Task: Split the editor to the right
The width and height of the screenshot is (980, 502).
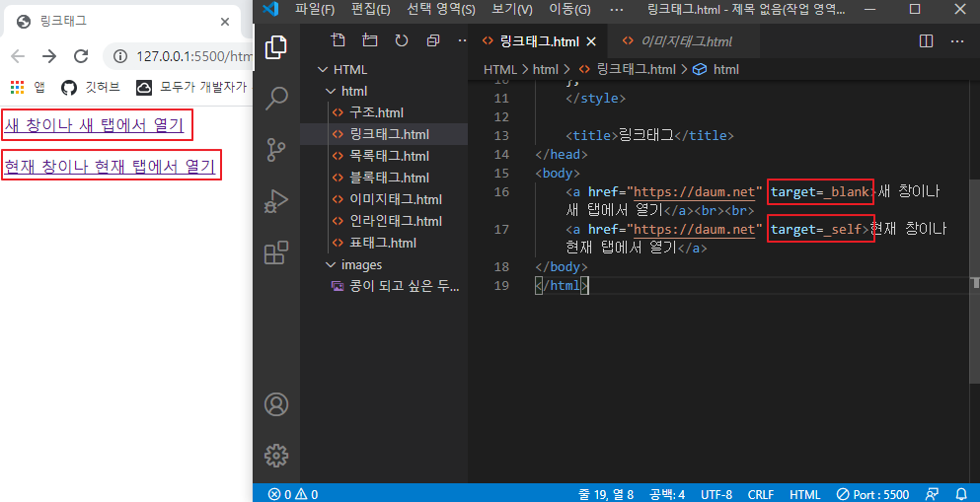Action: coord(927,41)
